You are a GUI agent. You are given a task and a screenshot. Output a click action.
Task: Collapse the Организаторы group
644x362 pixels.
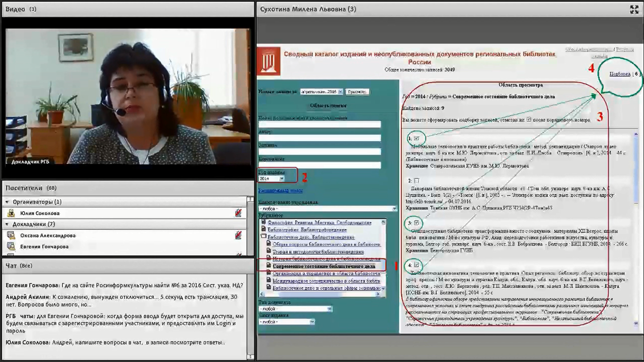tap(7, 202)
